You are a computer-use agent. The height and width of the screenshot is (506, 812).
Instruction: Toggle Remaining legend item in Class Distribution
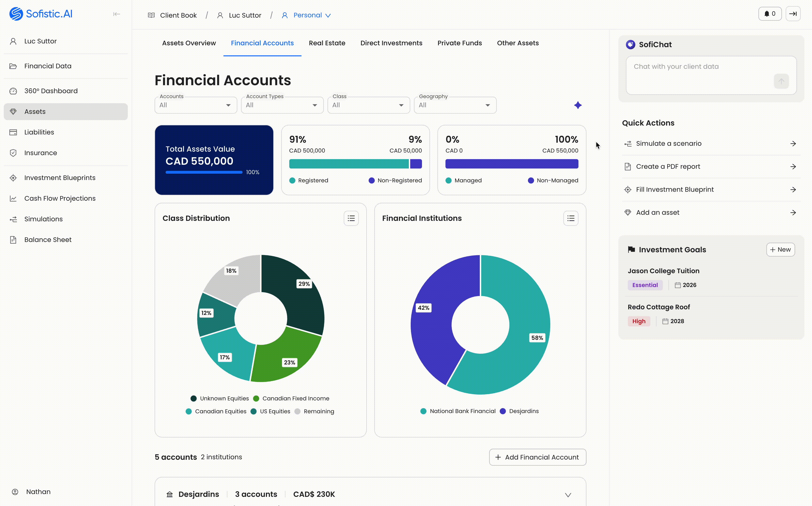[x=318, y=411]
